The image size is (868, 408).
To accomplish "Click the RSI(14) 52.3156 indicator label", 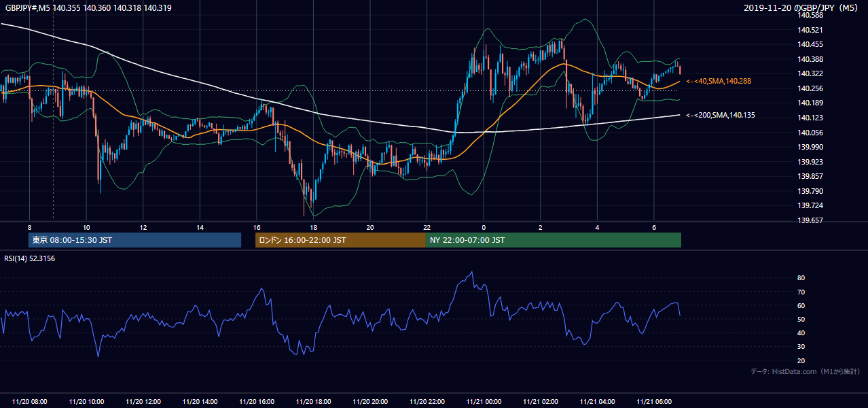I will click(x=30, y=258).
